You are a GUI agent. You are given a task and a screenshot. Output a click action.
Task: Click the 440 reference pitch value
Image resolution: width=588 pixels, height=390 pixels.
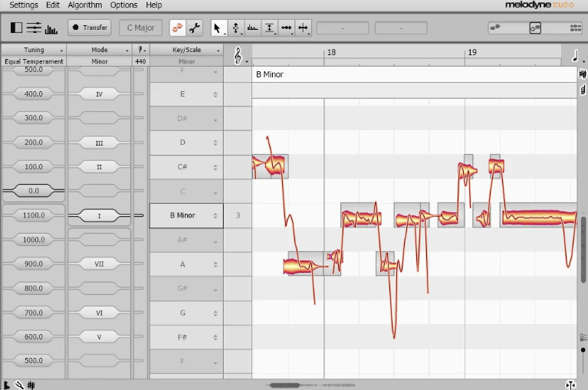[140, 61]
